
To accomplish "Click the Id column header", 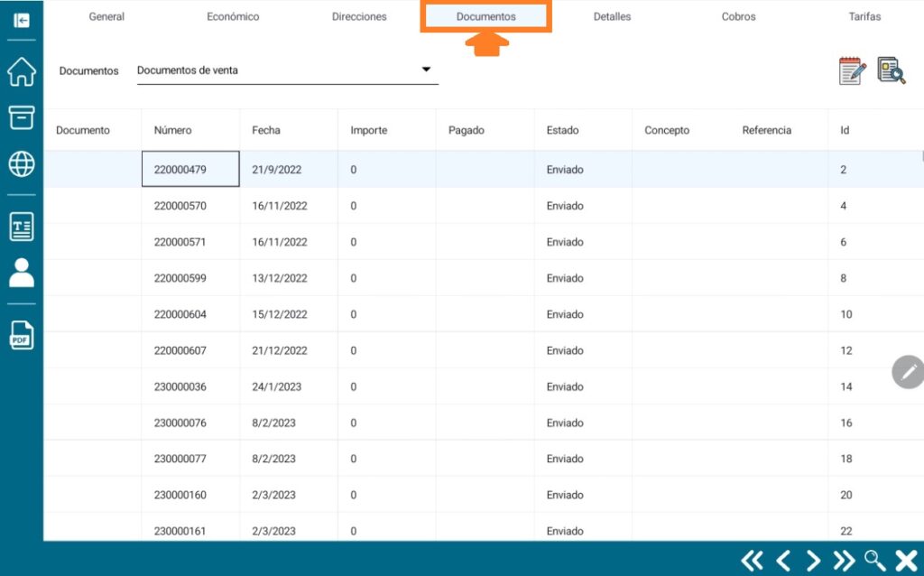I will pos(845,130).
